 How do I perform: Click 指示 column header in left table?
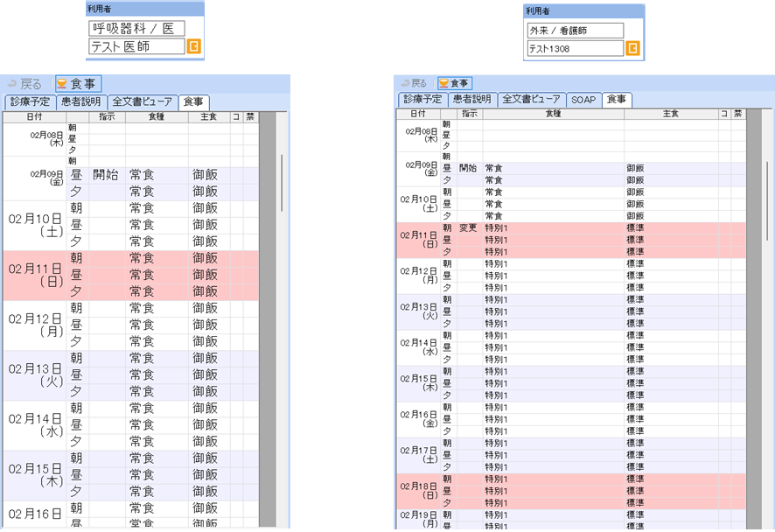tap(108, 116)
